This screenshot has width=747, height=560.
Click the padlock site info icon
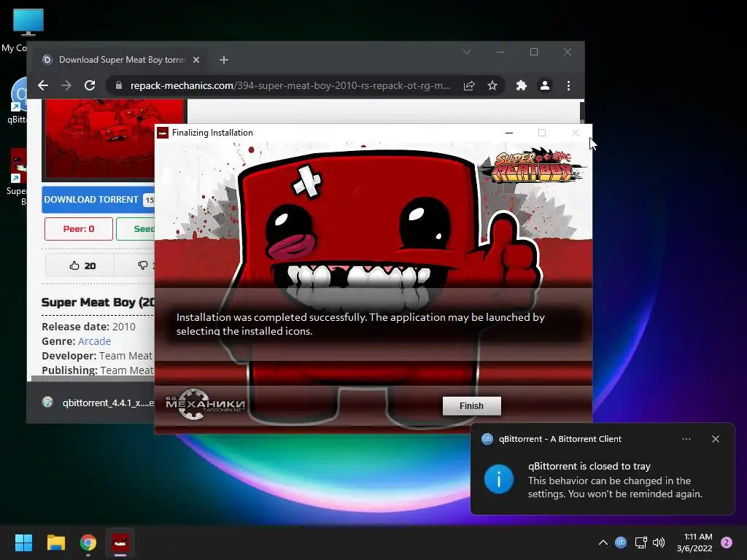point(119,86)
